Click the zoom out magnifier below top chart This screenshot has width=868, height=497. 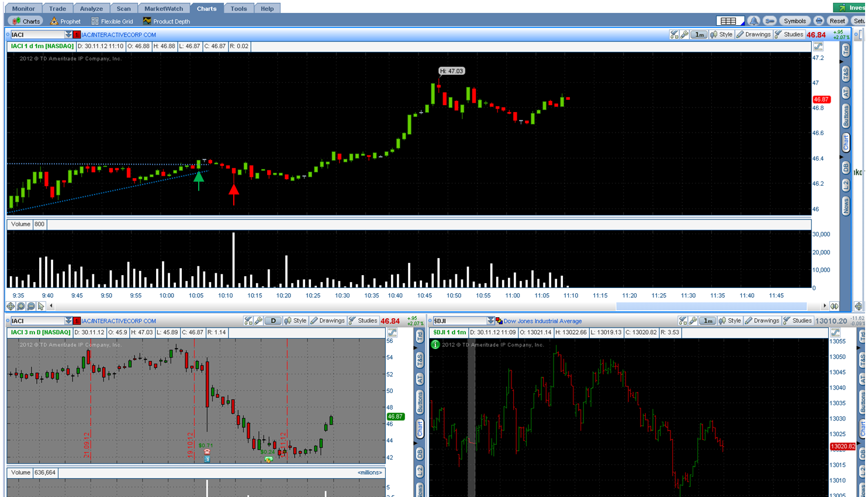[x=31, y=306]
